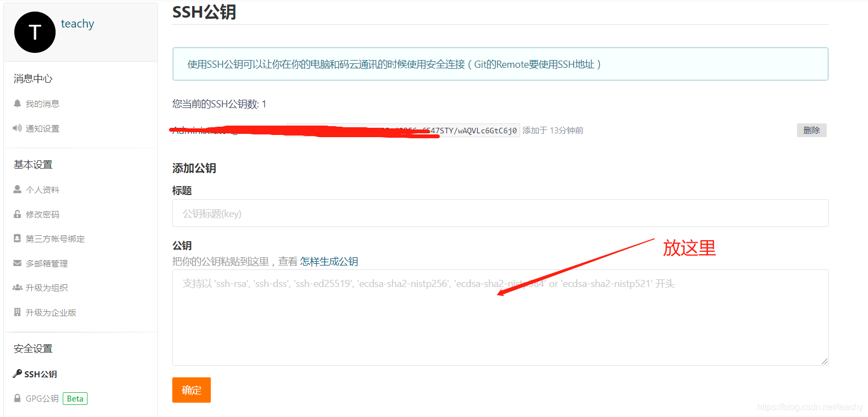The image size is (868, 417).
Task: Open 第三方帐号绑定 settings
Action: (x=55, y=239)
